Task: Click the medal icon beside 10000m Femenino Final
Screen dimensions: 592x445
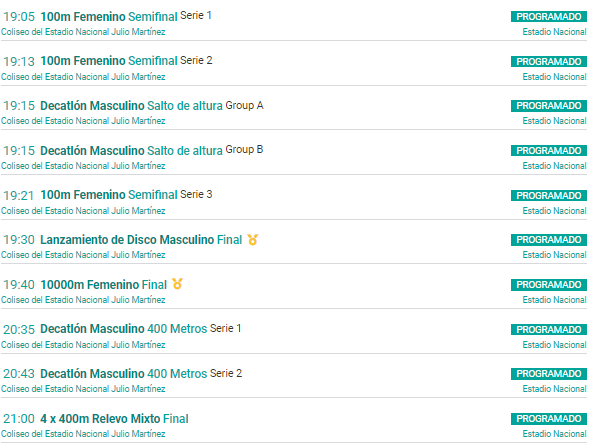Action: click(x=177, y=284)
